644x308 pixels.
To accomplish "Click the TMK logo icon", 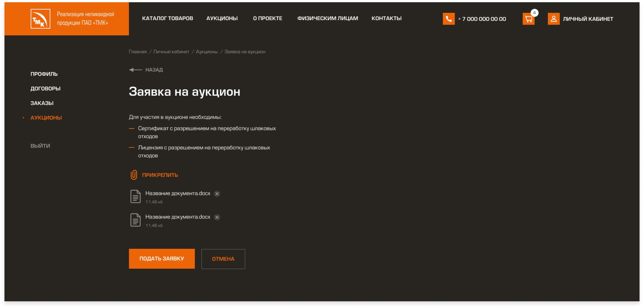I will (x=40, y=19).
